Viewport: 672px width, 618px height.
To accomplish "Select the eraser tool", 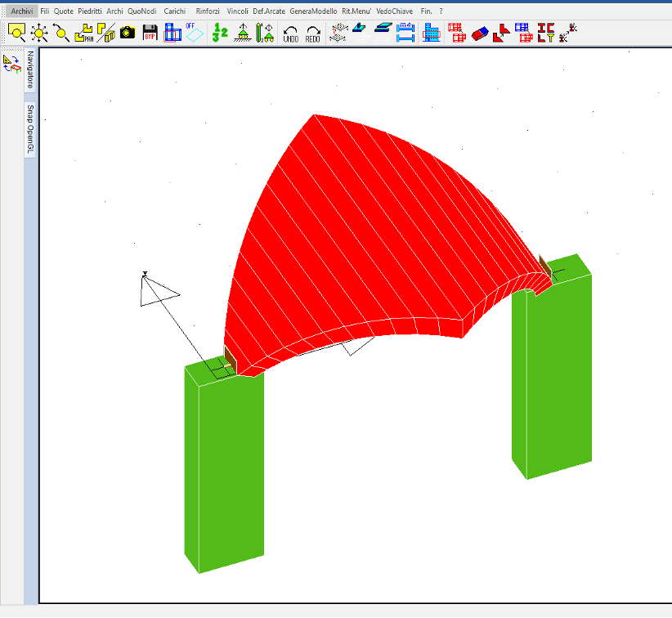I will pyautogui.click(x=480, y=34).
